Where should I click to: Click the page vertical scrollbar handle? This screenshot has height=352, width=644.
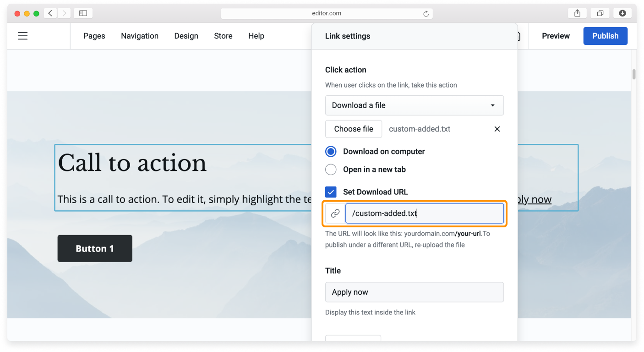pos(634,74)
